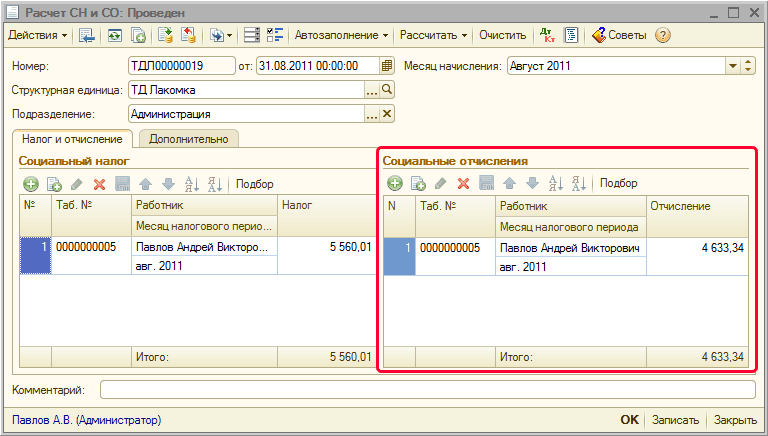Click into the Комментарий text field

point(427,389)
